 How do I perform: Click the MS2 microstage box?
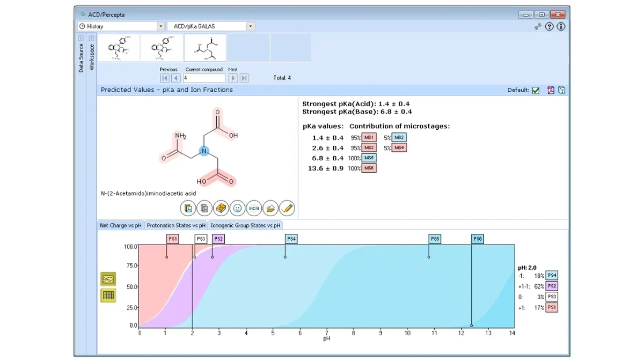[x=399, y=138]
